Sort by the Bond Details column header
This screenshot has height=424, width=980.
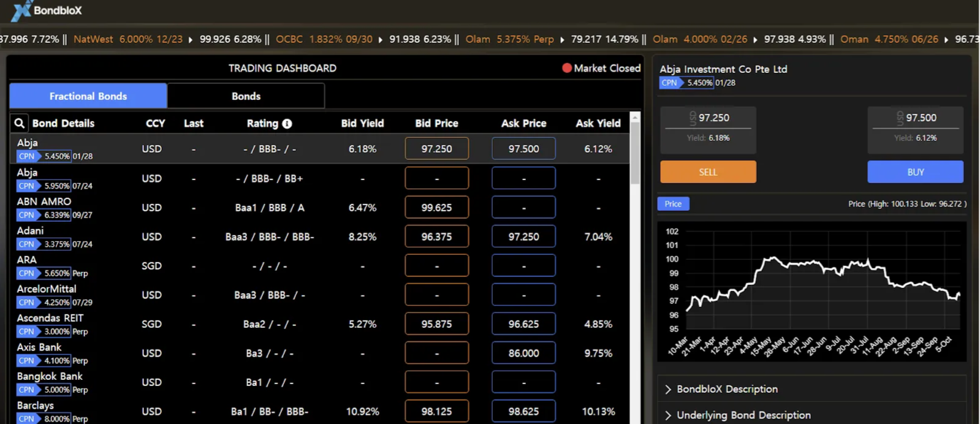(x=63, y=123)
